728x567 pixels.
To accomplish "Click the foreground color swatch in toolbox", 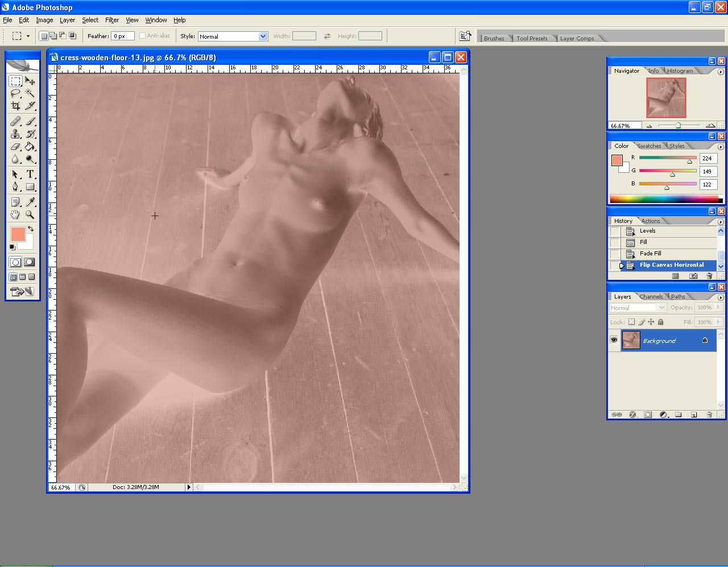I will coord(18,234).
